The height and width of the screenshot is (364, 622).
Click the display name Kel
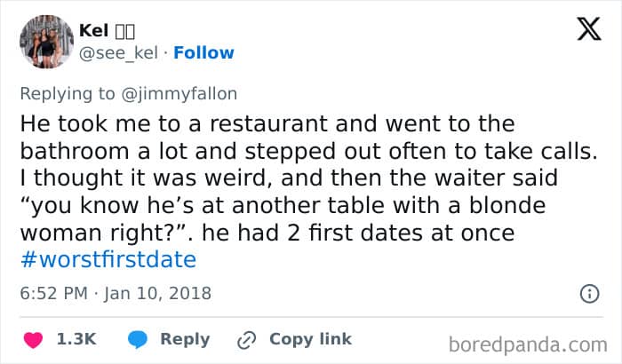[x=93, y=31]
